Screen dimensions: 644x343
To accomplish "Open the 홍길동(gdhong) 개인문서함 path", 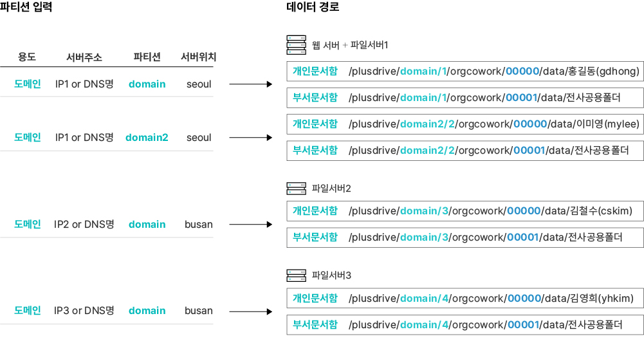I will click(x=465, y=71).
